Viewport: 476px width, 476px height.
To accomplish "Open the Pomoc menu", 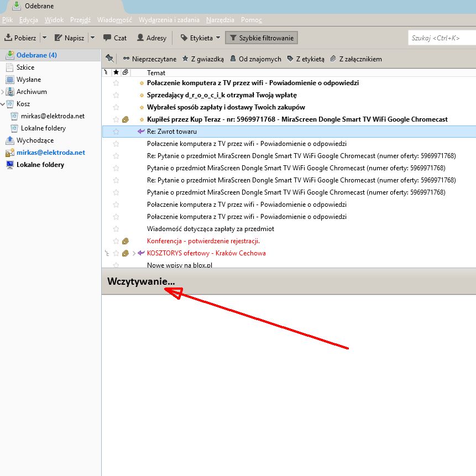I will click(252, 20).
